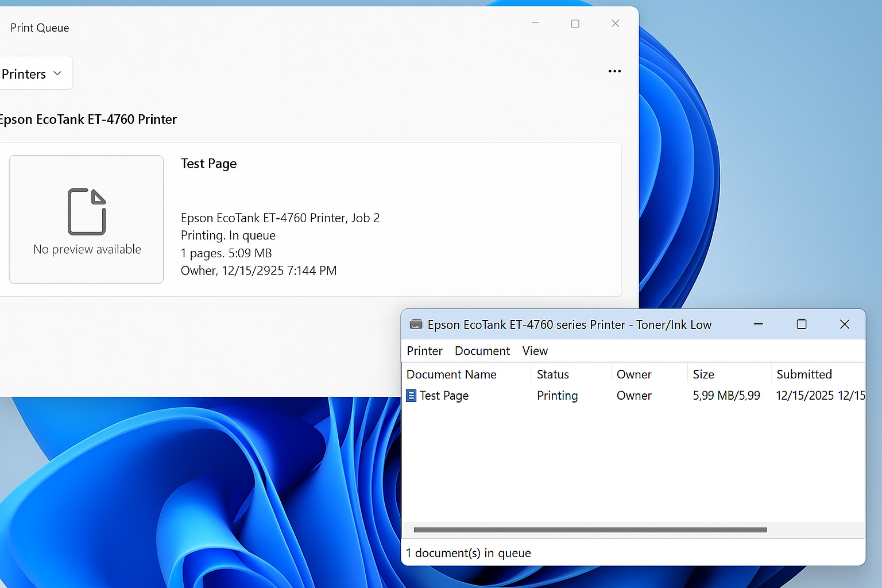The width and height of the screenshot is (882, 588).
Task: Click the Submitted column header
Action: click(x=804, y=374)
